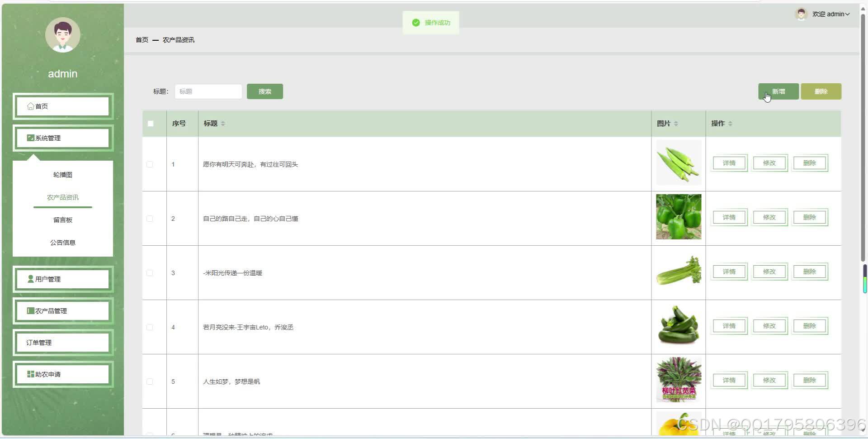868x439 pixels.
Task: Click the 新增 button
Action: (778, 91)
